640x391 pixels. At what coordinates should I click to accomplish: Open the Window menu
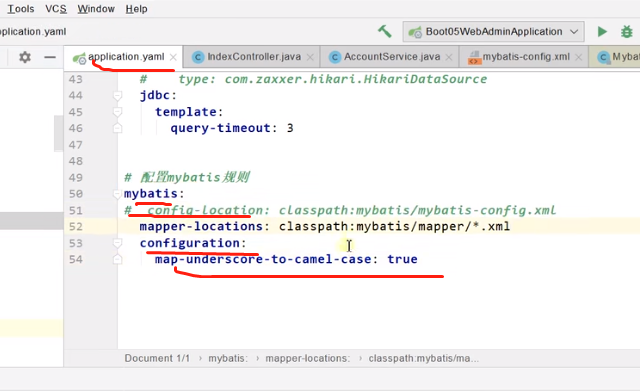coord(96,9)
